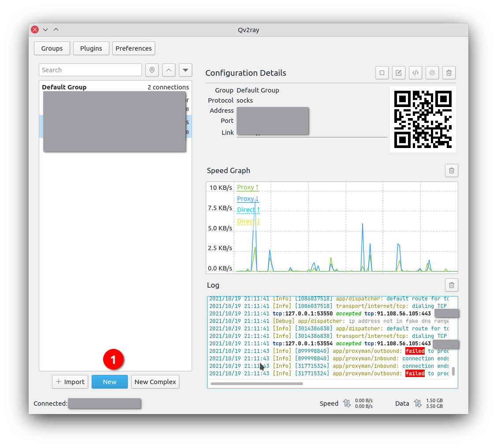Open the Plugins menu button
This screenshot has height=448, width=497.
coord(91,48)
